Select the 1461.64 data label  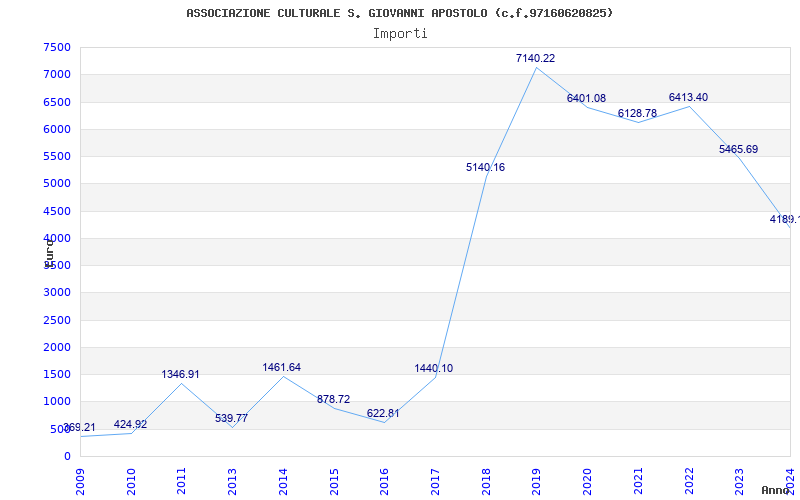[x=282, y=367]
